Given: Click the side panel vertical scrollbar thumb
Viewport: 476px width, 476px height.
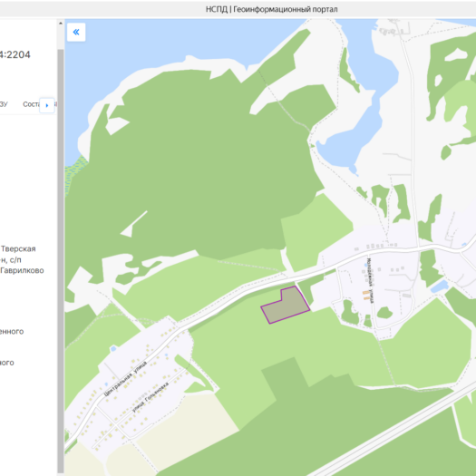Looking at the screenshot, I should [61, 261].
